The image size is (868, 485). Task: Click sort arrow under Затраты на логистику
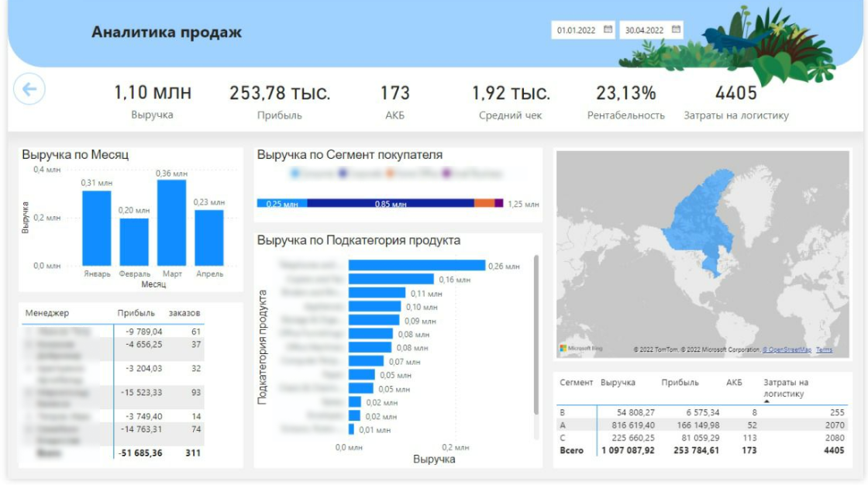(766, 401)
